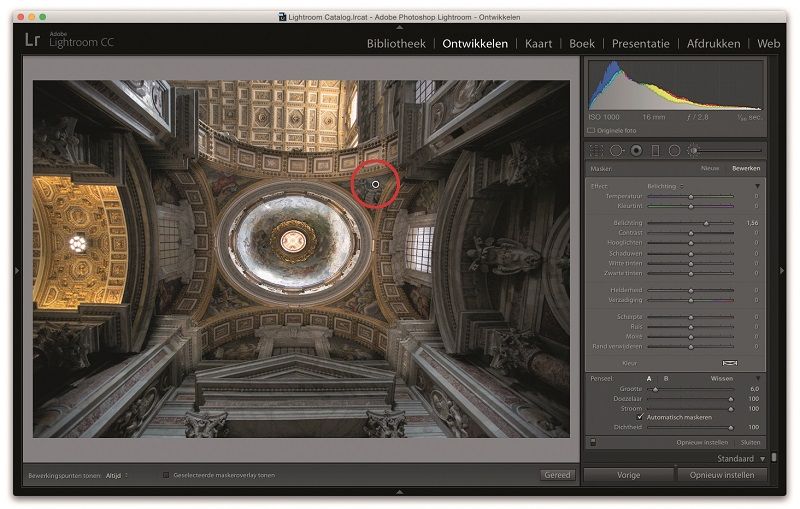Select brush B in the Penseel section

664,379
